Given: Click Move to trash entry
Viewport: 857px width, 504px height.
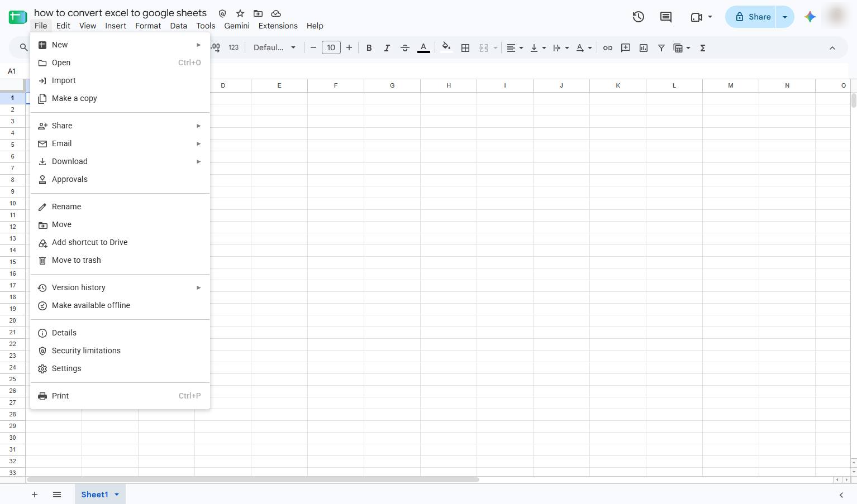Looking at the screenshot, I should click(x=120, y=260).
